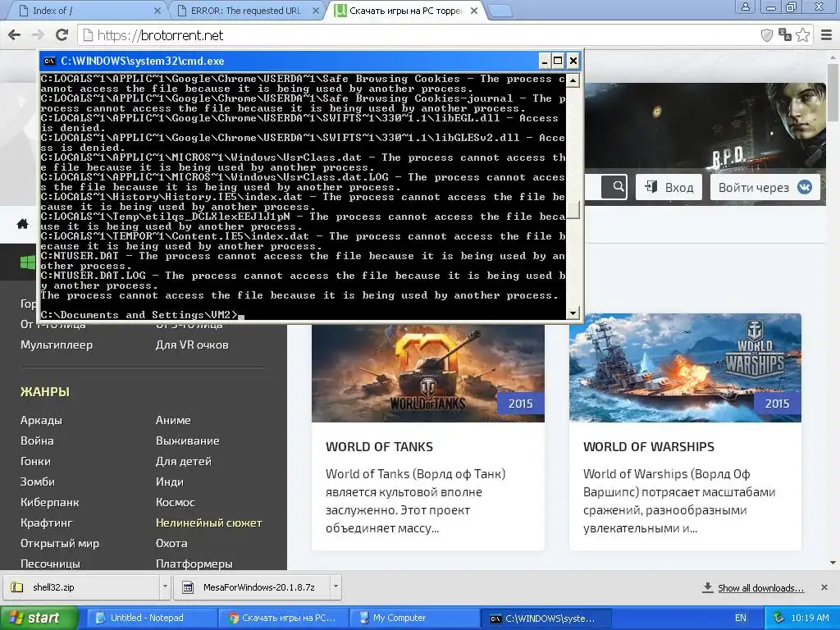Viewport: 840px width, 630px height.
Task: Click Show all downloads link
Action: tap(760, 587)
